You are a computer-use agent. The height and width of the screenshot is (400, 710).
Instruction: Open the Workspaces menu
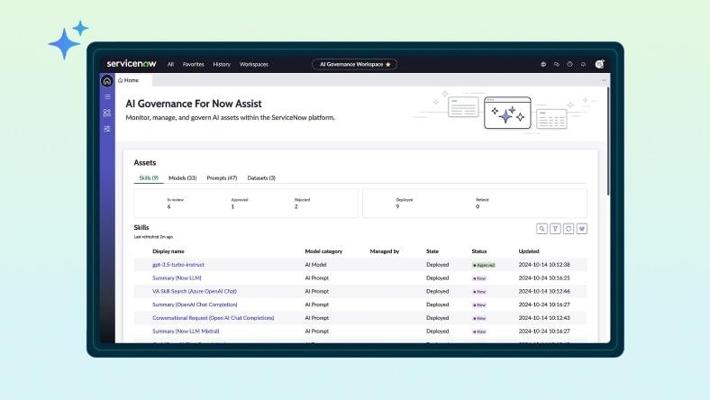click(x=254, y=64)
